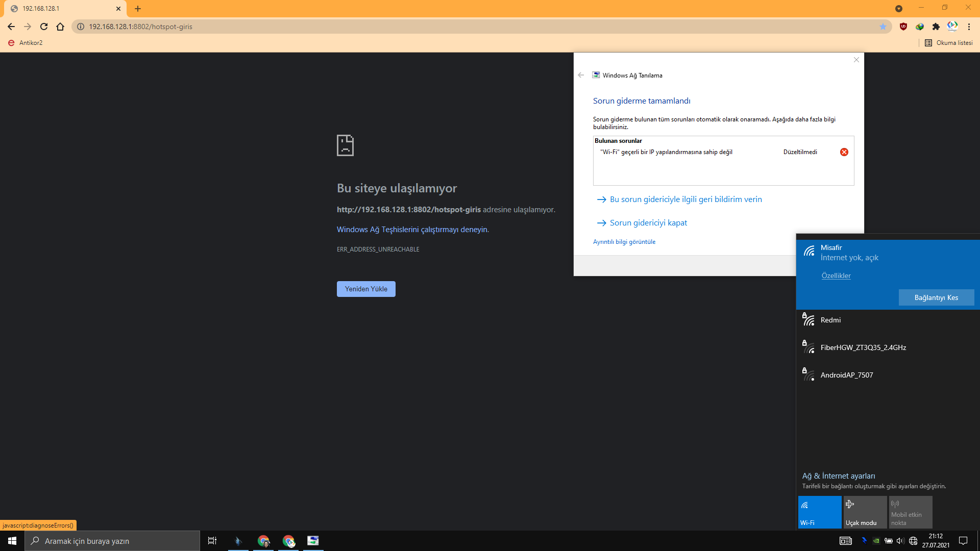
Task: Open Chrome three-dot menu
Action: pos(969,27)
